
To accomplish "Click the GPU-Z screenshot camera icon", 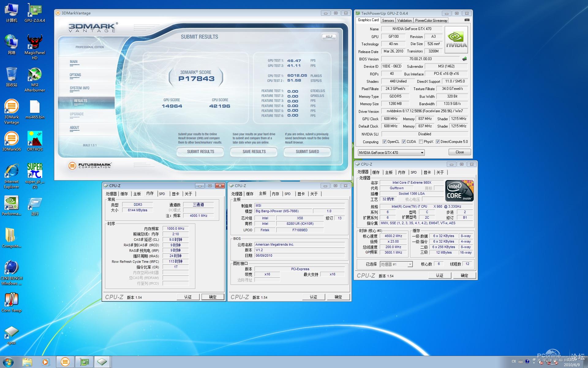I will click(x=467, y=20).
